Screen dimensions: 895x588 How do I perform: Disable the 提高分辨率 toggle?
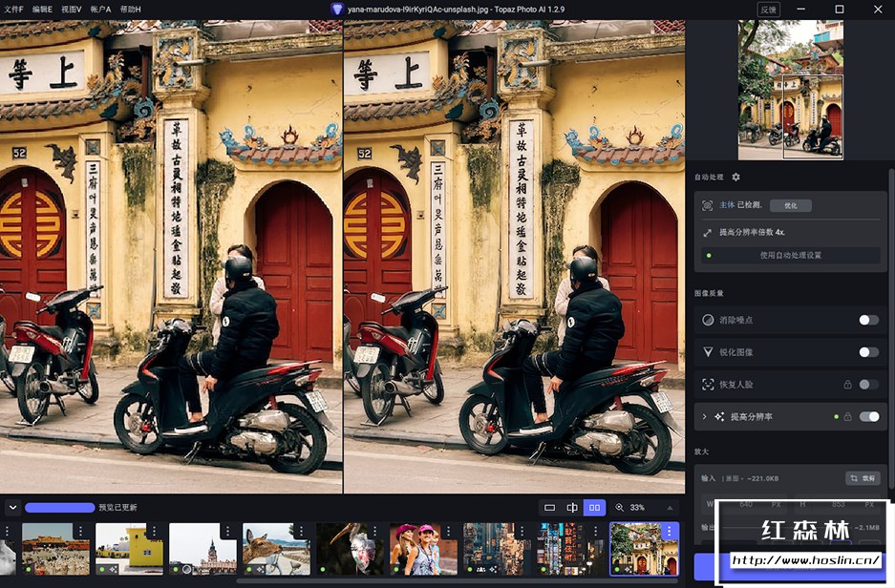pos(869,416)
